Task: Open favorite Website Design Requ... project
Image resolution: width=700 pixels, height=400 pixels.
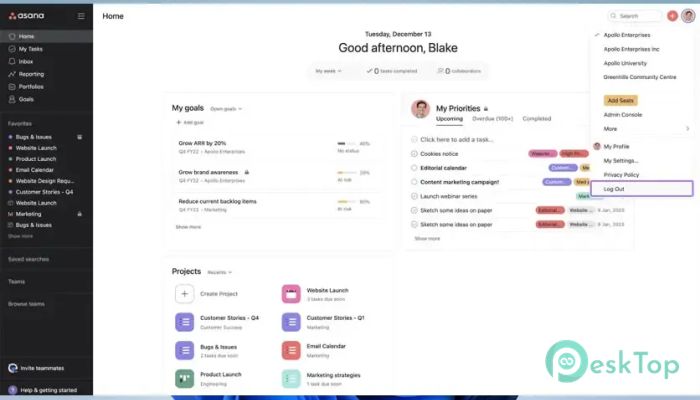Action: pyautogui.click(x=45, y=181)
